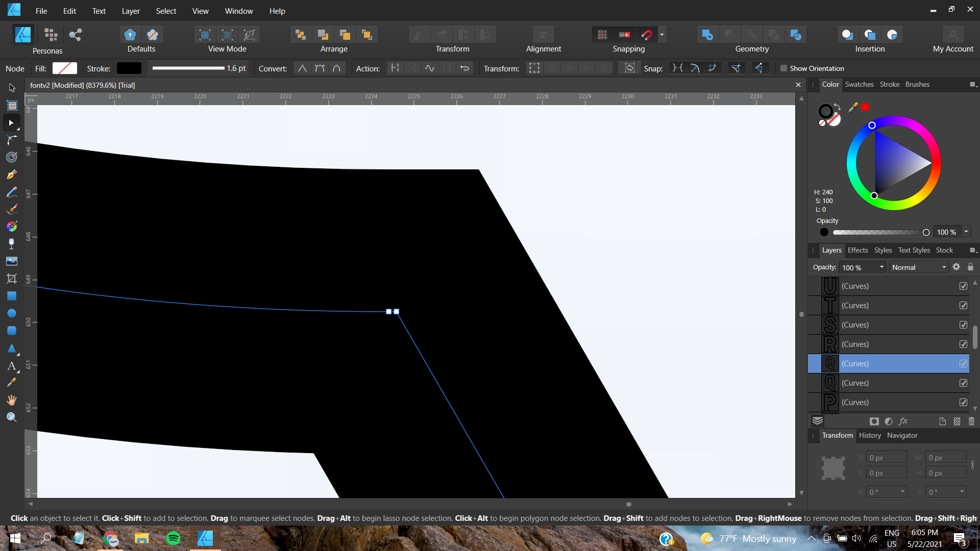This screenshot has width=980, height=551.
Task: Hide the P (Curves) layer
Action: click(x=963, y=403)
